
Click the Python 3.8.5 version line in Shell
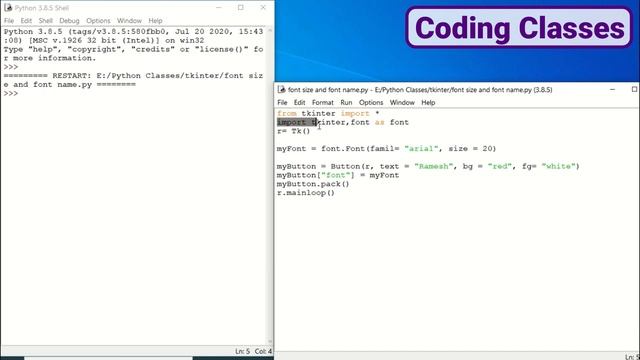coord(133,31)
